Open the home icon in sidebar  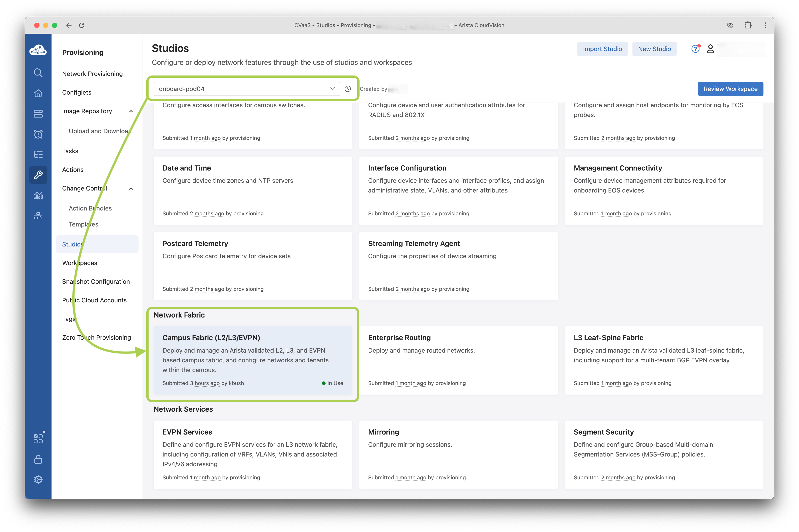pos(38,93)
